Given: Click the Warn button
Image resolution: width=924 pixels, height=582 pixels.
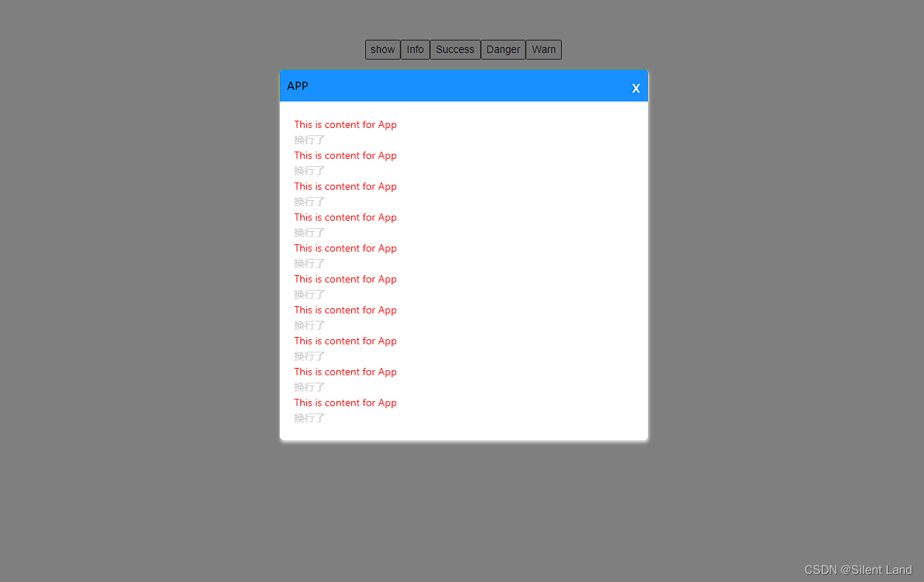Looking at the screenshot, I should [544, 49].
